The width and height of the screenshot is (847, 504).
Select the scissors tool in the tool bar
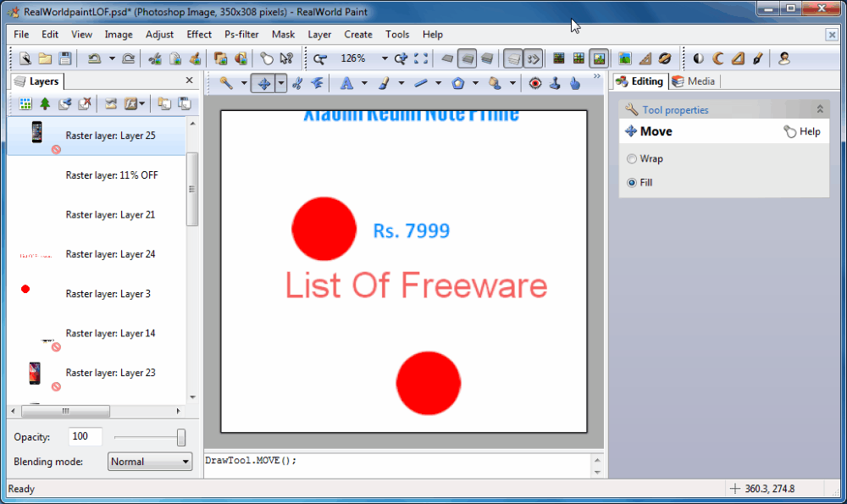(297, 83)
